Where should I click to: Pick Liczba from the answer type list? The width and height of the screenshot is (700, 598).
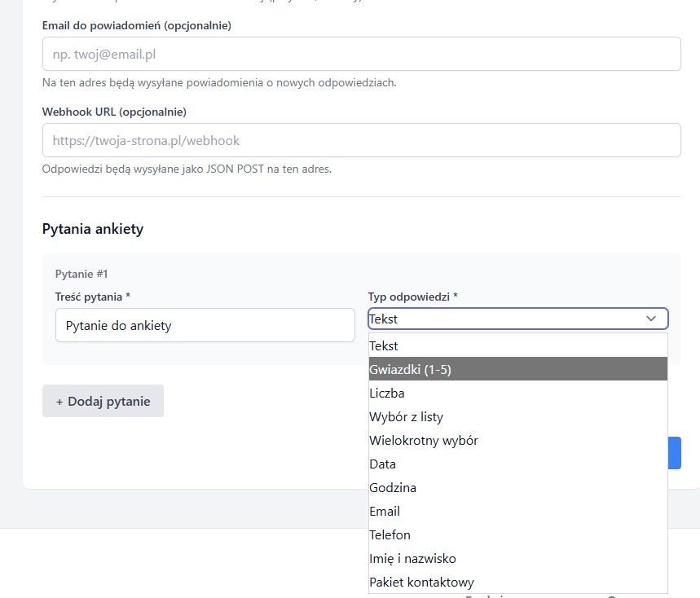coord(517,394)
